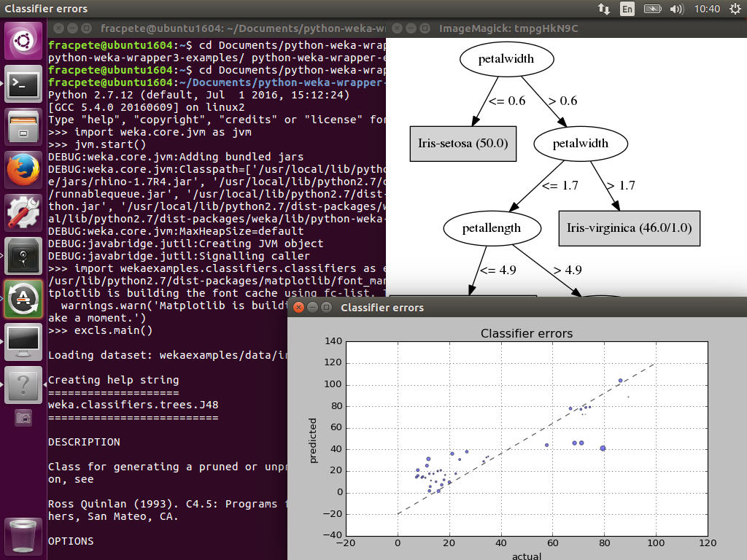Select the question-mark application icon in launcher
This screenshot has width=747, height=560.
(24, 383)
